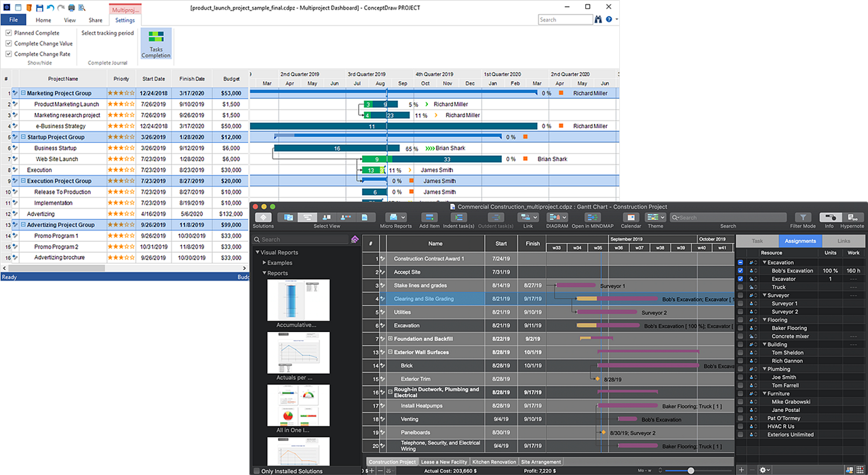Expand Foundation and Backfill task
Viewport: 868px width, 475px height.
pyautogui.click(x=390, y=339)
